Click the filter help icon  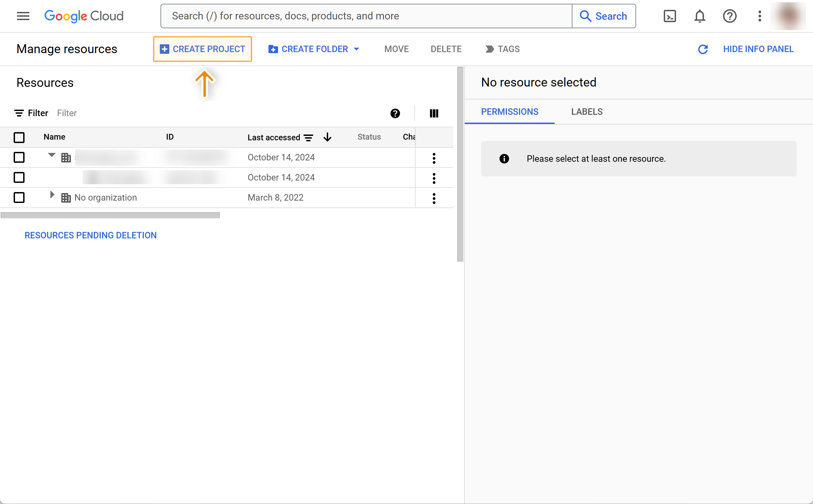[395, 113]
